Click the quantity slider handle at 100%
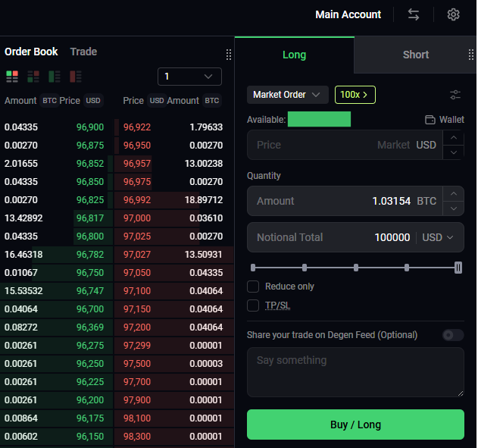 [x=458, y=268]
